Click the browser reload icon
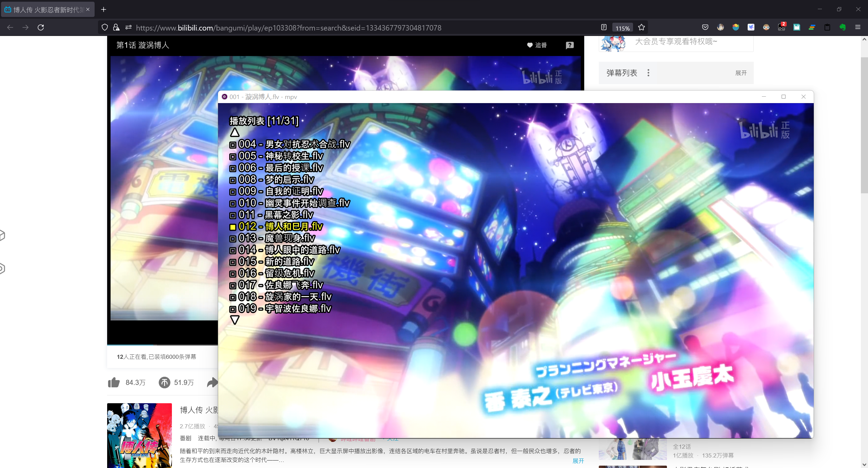 click(41, 27)
